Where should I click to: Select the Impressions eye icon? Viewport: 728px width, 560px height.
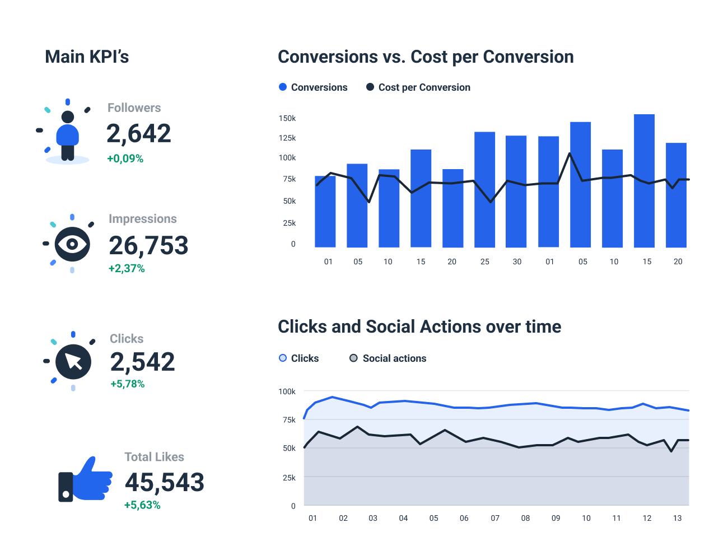point(71,244)
